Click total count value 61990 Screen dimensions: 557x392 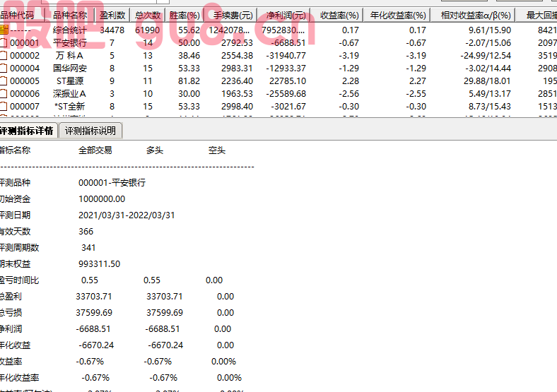[x=148, y=30]
